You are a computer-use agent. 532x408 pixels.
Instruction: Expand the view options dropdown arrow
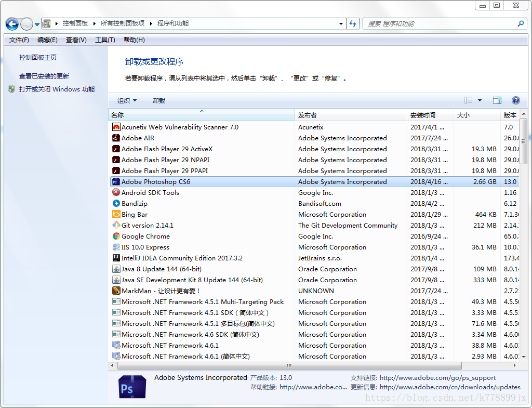pos(480,100)
